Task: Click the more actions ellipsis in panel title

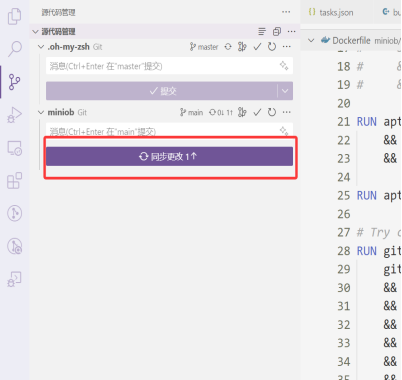Action: click(286, 12)
